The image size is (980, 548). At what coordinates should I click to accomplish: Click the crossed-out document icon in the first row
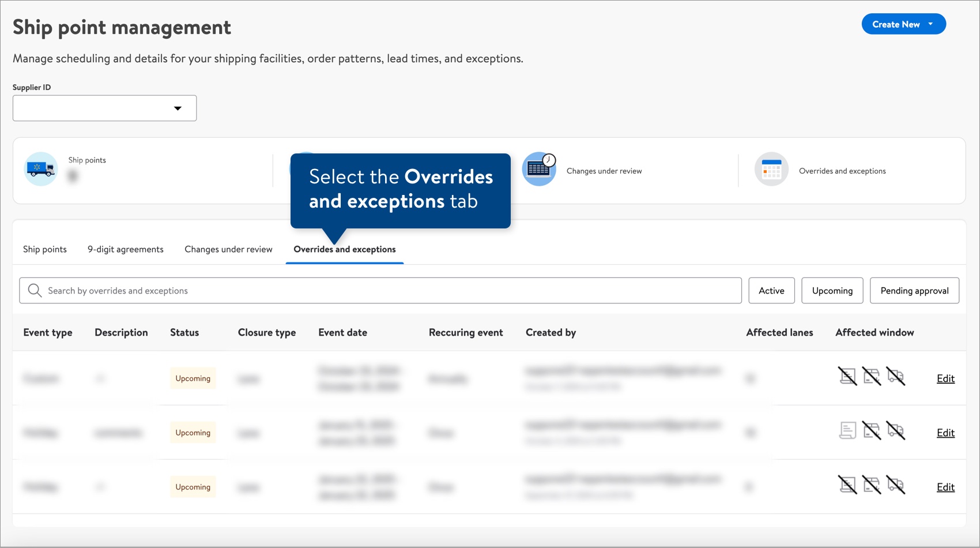(x=847, y=376)
